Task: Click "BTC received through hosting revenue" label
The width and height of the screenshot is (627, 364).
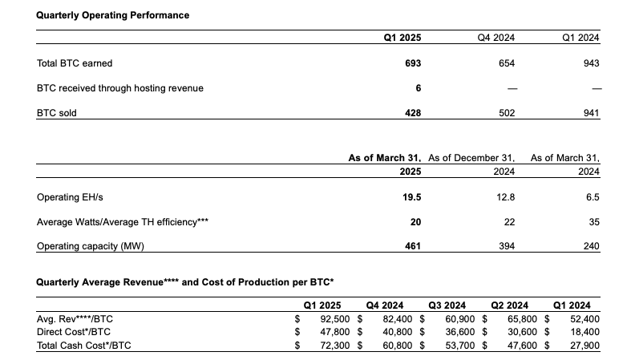Action: 119,87
